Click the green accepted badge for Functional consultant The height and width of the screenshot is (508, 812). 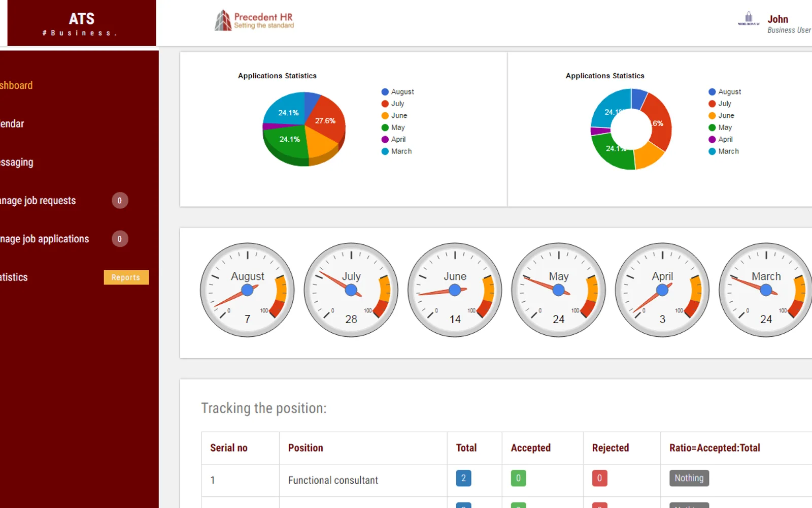click(x=518, y=478)
